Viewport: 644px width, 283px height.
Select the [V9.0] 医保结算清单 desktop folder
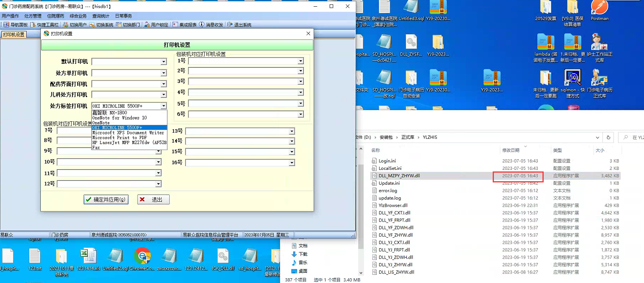point(573,13)
